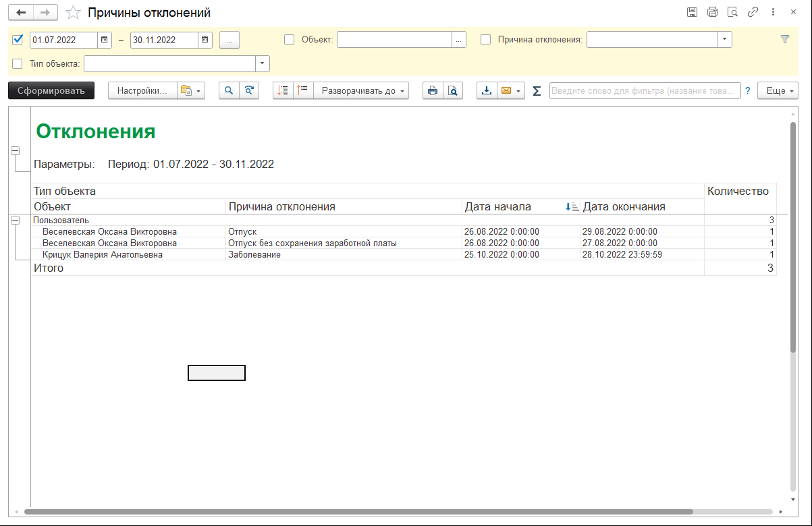Get link to report via chain icon

(x=753, y=12)
